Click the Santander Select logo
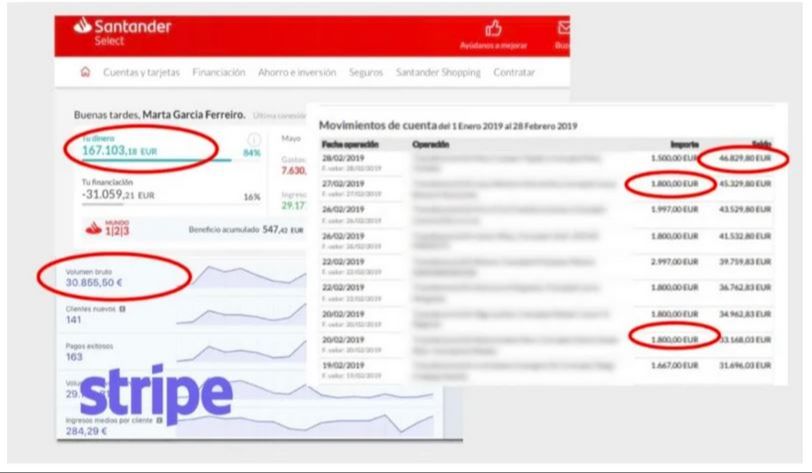Screen dimensions: 812x473 click(x=122, y=32)
